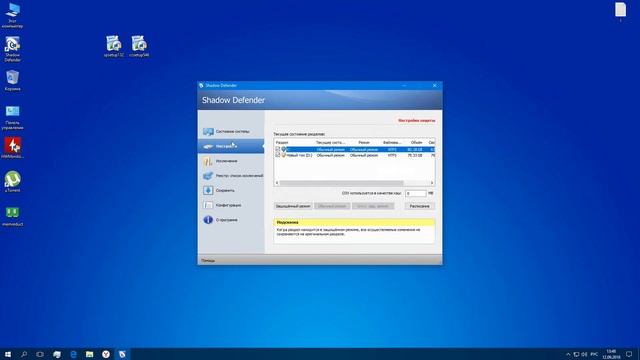Open the exclusions list section icon
This screenshot has width=640, height=360.
tap(208, 161)
